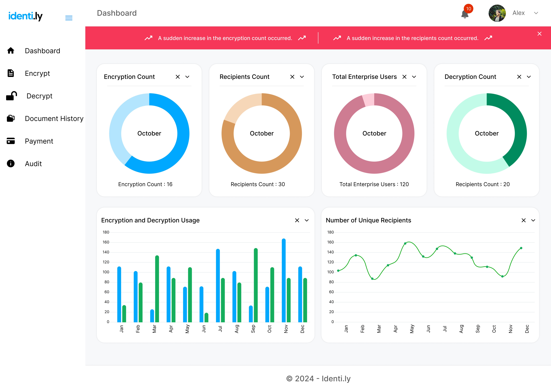This screenshot has width=551, height=392.
Task: Click the Alex username label
Action: coord(518,13)
